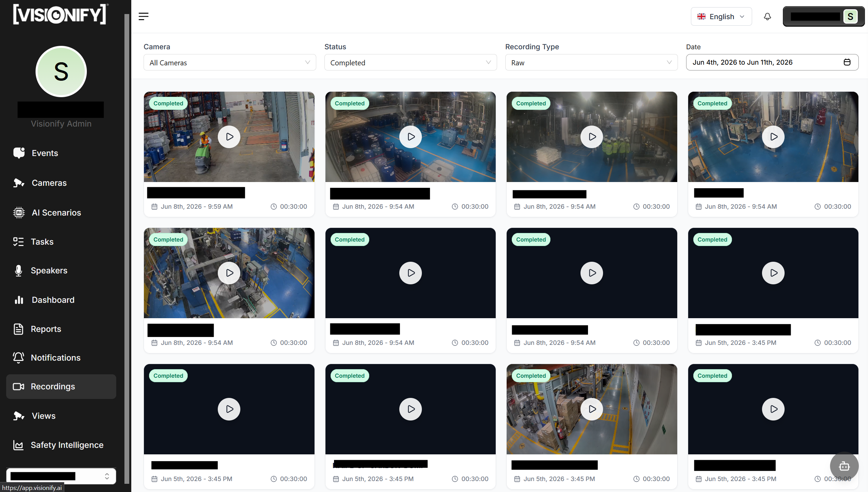This screenshot has height=492, width=868.
Task: Click 'Visionify Admin' role text
Action: [61, 124]
